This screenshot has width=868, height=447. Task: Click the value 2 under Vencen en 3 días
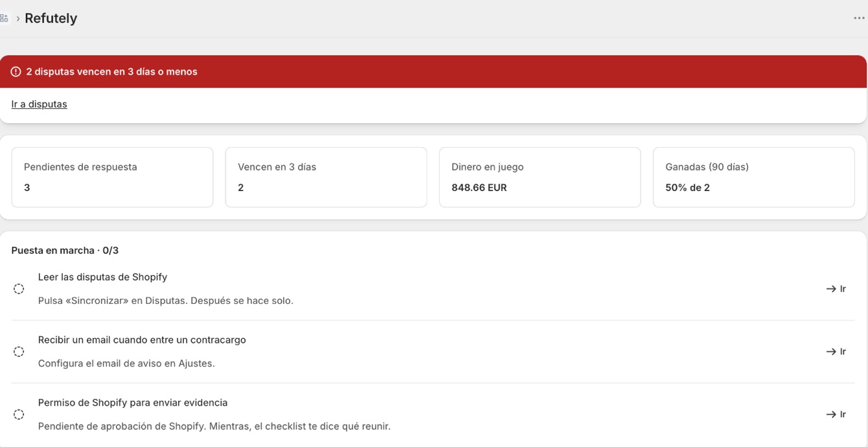pos(241,188)
